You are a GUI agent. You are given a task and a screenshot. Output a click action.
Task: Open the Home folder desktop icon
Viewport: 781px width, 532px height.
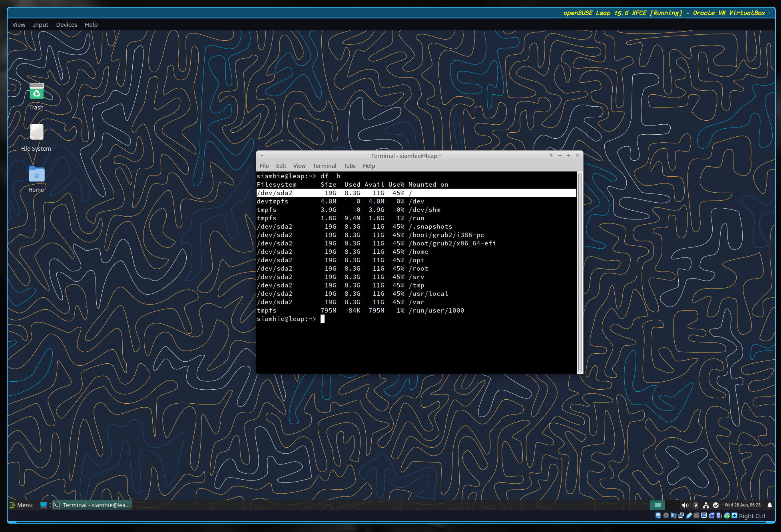tap(36, 175)
